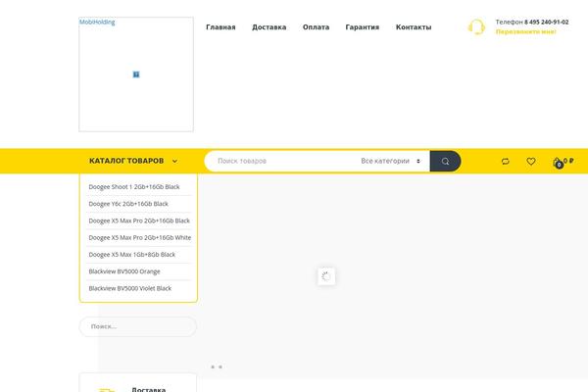Click the headset phone support icon

(476, 27)
